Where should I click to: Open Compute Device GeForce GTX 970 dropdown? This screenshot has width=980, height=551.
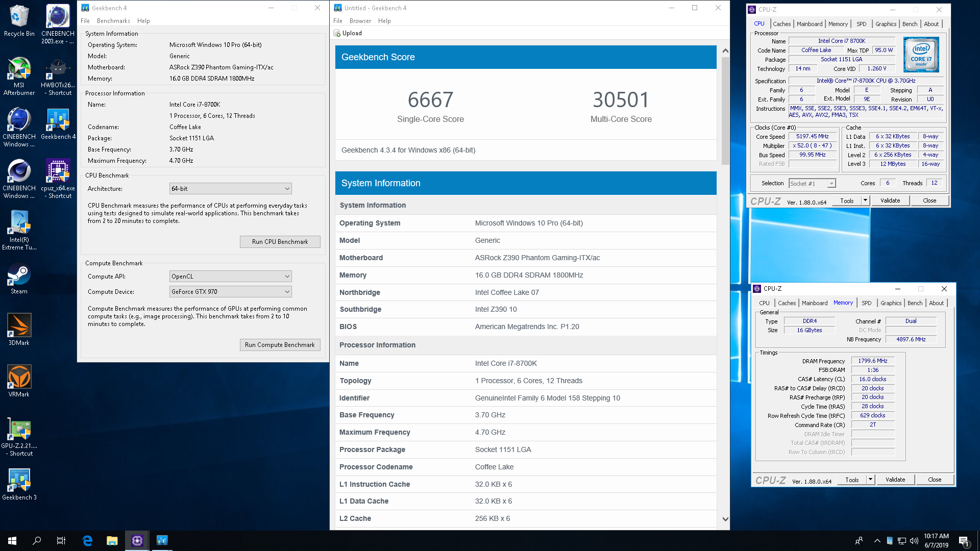230,292
